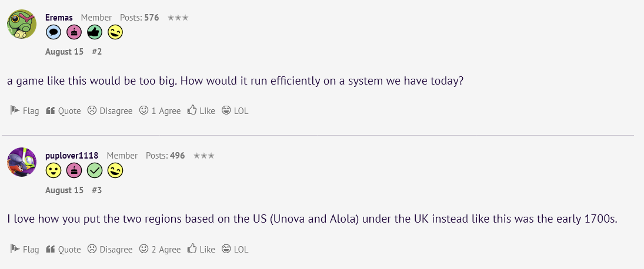Open puplover1118 username profile link

(72, 156)
